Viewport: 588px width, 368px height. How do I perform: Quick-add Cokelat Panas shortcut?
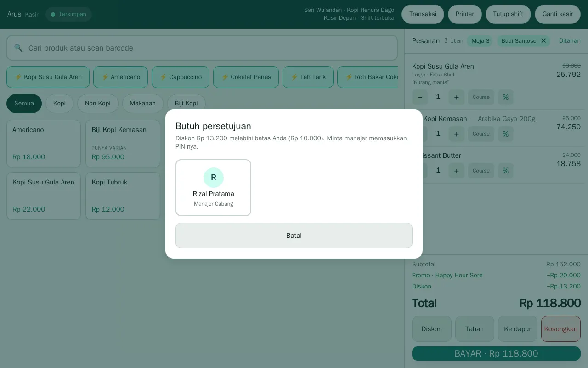coord(246,77)
